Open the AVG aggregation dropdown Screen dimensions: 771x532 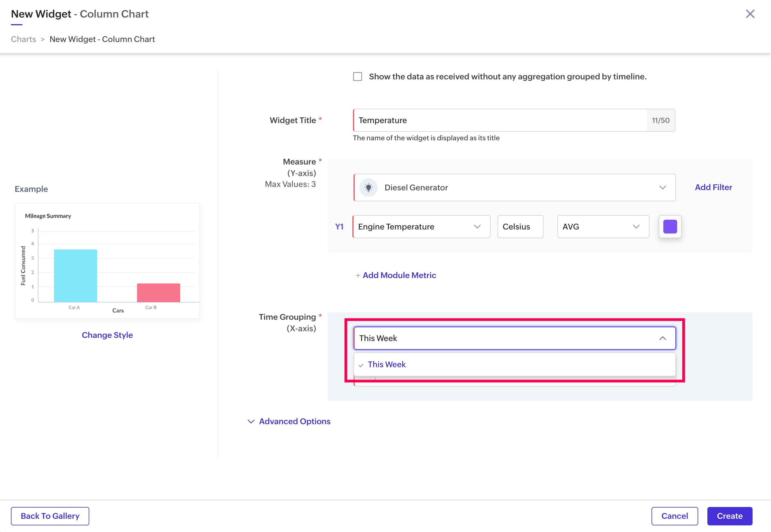(603, 227)
